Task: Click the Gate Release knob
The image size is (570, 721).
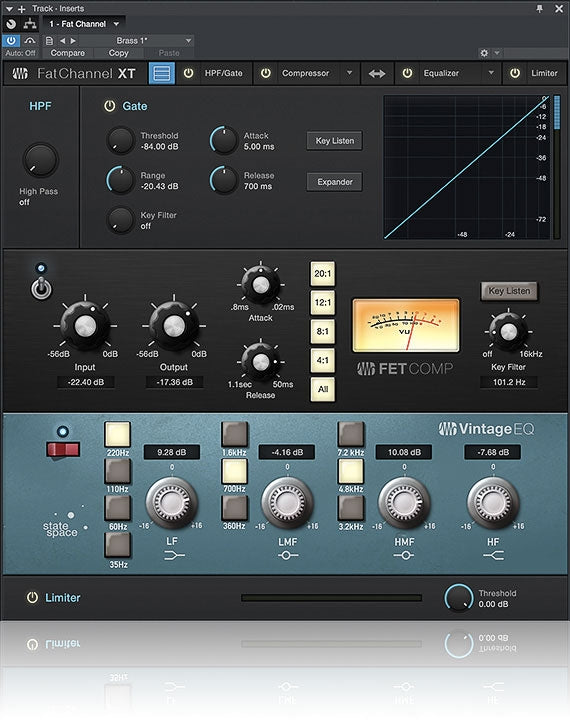Action: (x=224, y=180)
